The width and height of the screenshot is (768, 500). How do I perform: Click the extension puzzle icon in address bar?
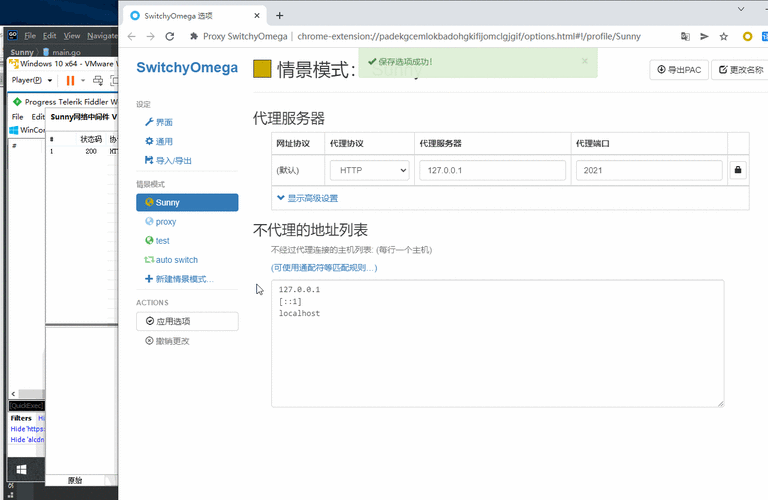point(193,36)
